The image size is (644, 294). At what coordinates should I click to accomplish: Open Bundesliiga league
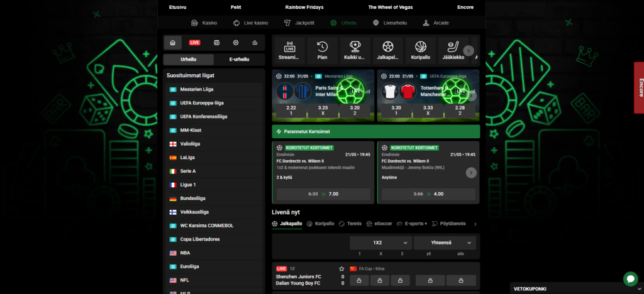click(214, 199)
